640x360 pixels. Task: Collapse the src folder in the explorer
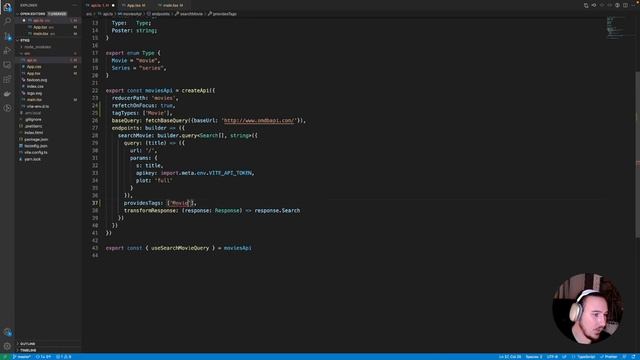pos(27,53)
